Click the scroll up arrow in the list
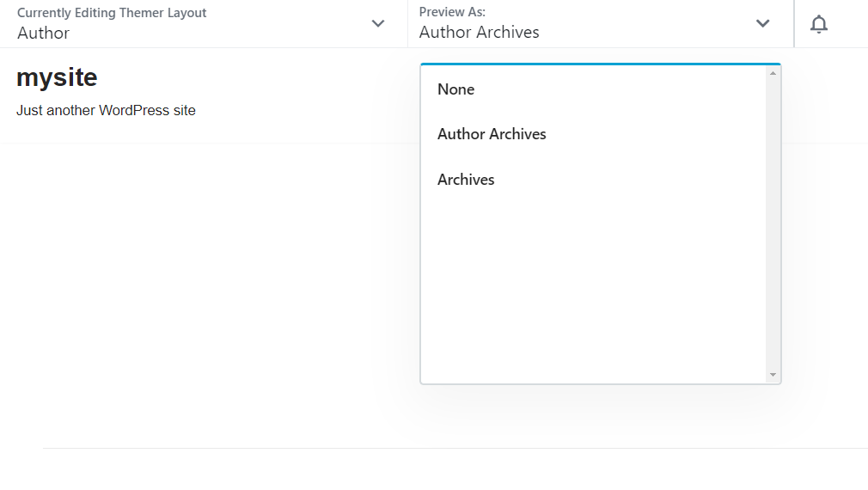The height and width of the screenshot is (490, 868). pos(773,73)
